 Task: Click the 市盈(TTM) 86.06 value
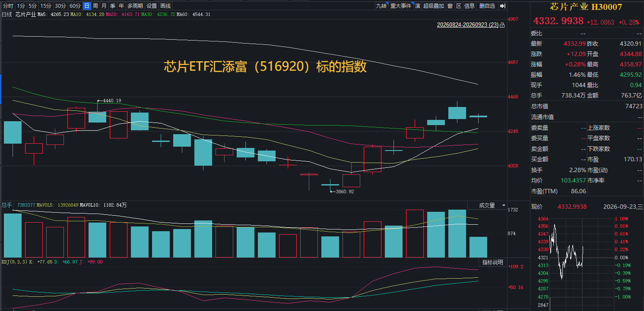click(578, 191)
